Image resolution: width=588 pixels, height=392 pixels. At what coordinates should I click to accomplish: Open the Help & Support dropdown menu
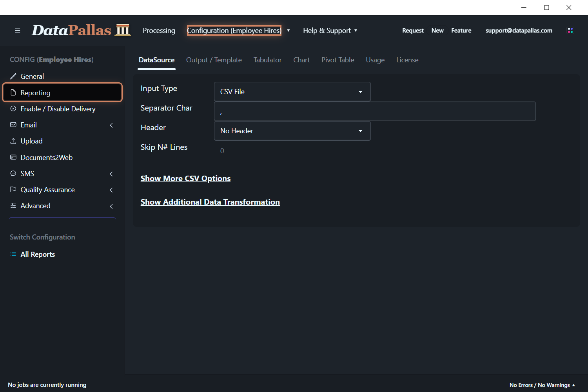pyautogui.click(x=330, y=31)
